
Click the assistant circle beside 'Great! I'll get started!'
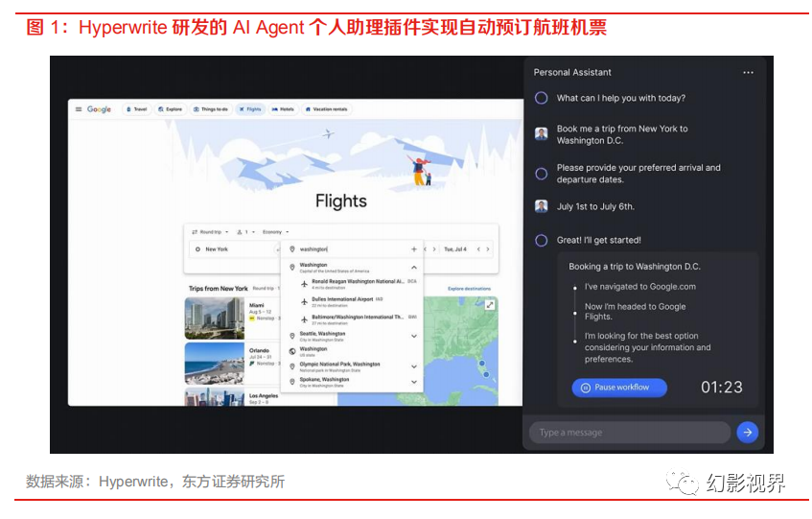[541, 241]
